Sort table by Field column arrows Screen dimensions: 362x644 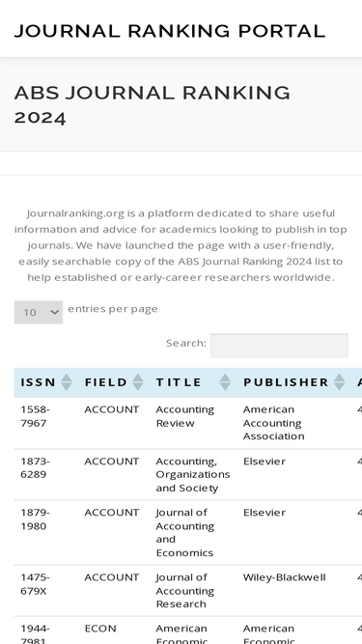[x=138, y=382]
